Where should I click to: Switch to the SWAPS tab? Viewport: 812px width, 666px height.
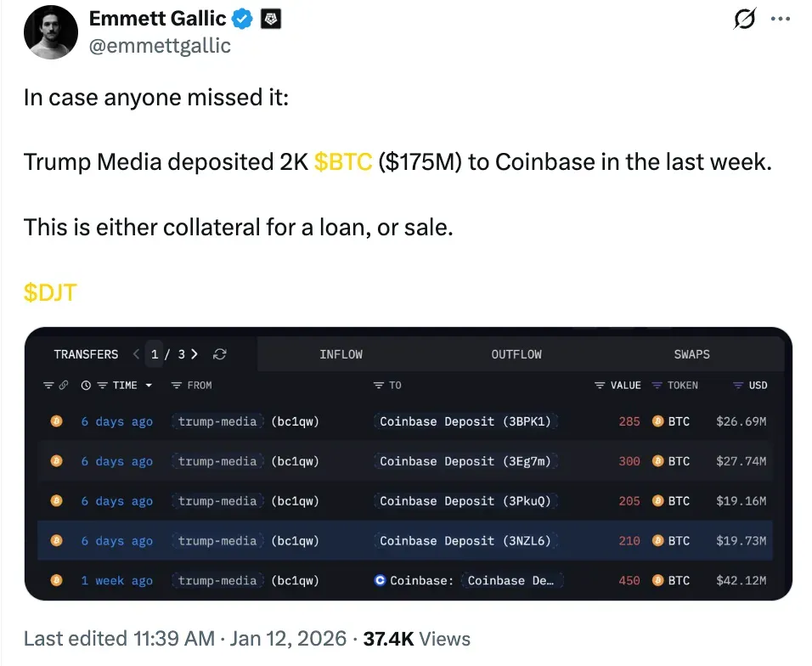point(691,354)
